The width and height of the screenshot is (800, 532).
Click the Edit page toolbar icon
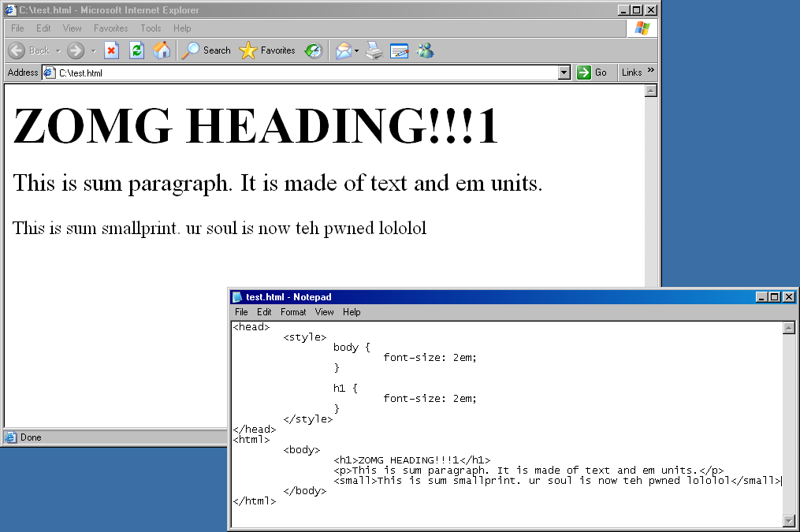click(400, 50)
